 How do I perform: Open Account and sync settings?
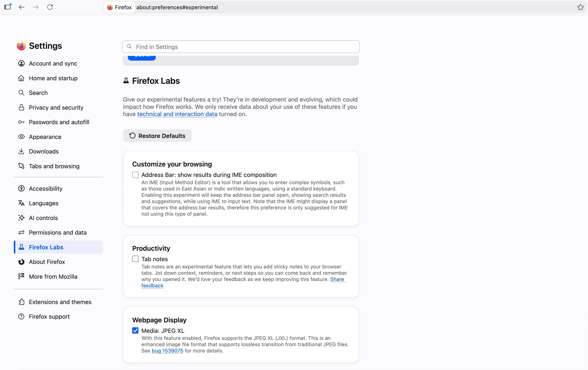[x=58, y=64]
